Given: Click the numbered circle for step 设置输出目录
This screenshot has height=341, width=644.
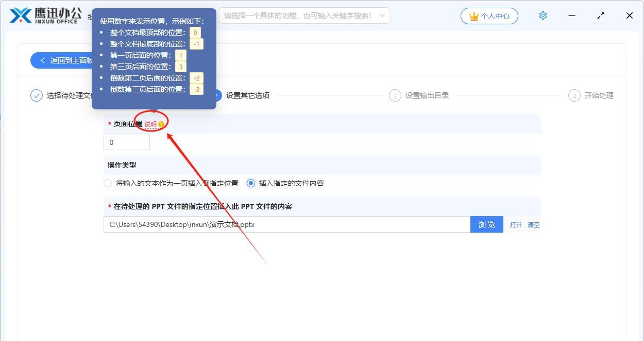Looking at the screenshot, I should point(395,95).
